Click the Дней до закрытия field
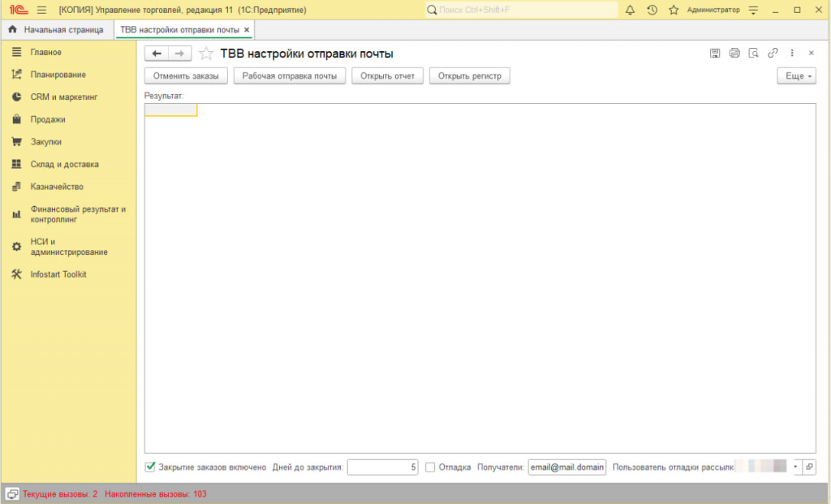This screenshot has width=831, height=504. 383,467
